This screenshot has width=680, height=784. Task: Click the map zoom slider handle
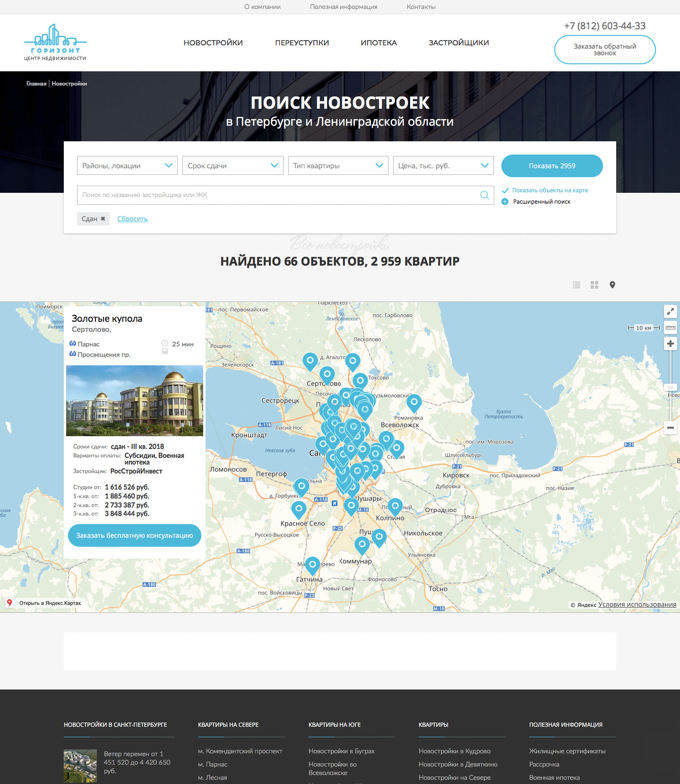click(671, 388)
